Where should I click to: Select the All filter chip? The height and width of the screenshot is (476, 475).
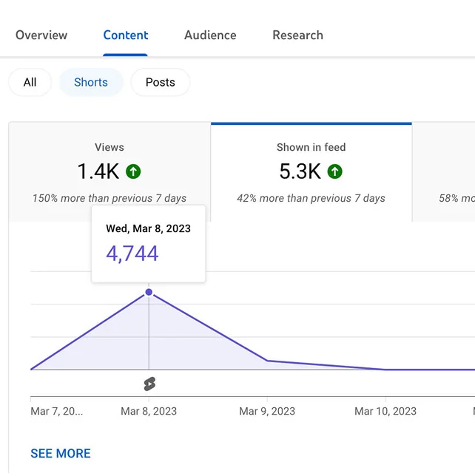(30, 83)
